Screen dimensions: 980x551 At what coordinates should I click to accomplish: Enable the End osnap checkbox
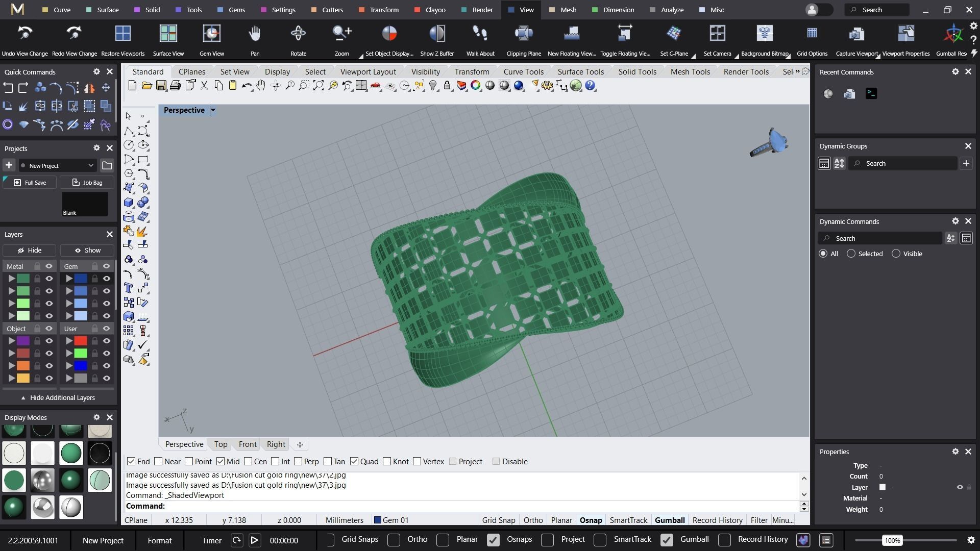pos(131,461)
